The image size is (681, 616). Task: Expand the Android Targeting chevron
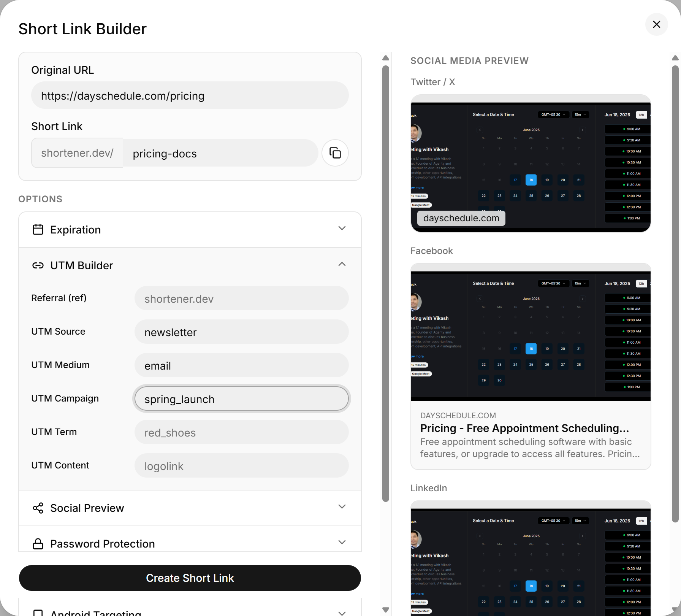click(342, 613)
